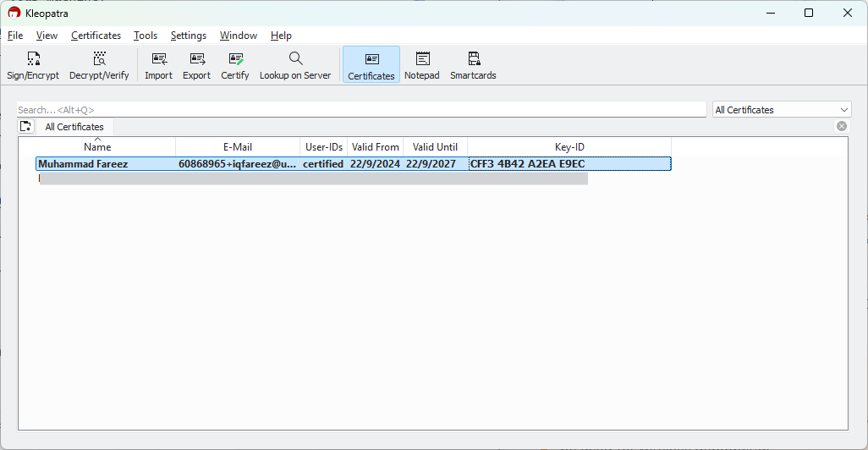This screenshot has height=450, width=868.
Task: Click the 22/9/2024 Valid From cell
Action: (375, 164)
